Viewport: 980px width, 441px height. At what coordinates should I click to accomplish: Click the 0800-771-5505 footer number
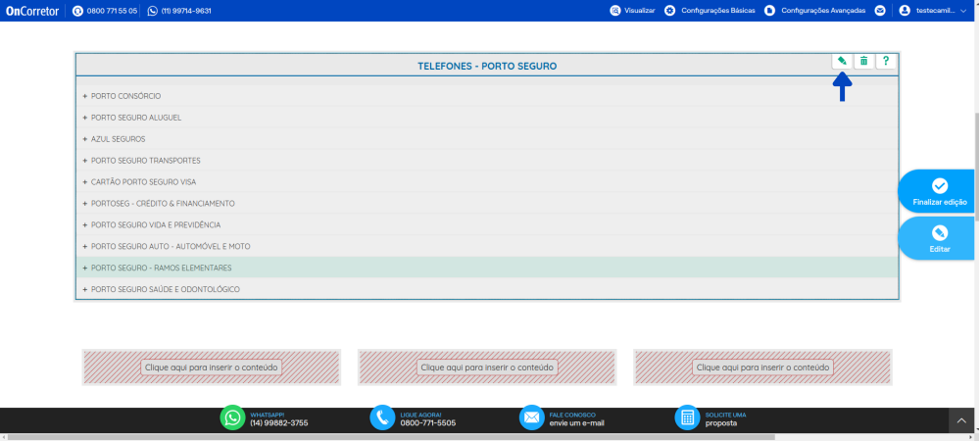(x=428, y=423)
